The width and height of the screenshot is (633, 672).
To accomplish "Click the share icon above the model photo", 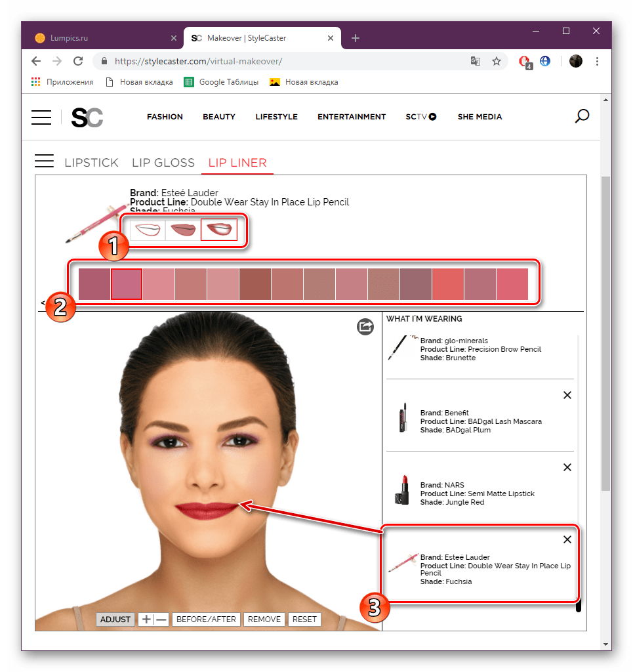I will pos(365,326).
